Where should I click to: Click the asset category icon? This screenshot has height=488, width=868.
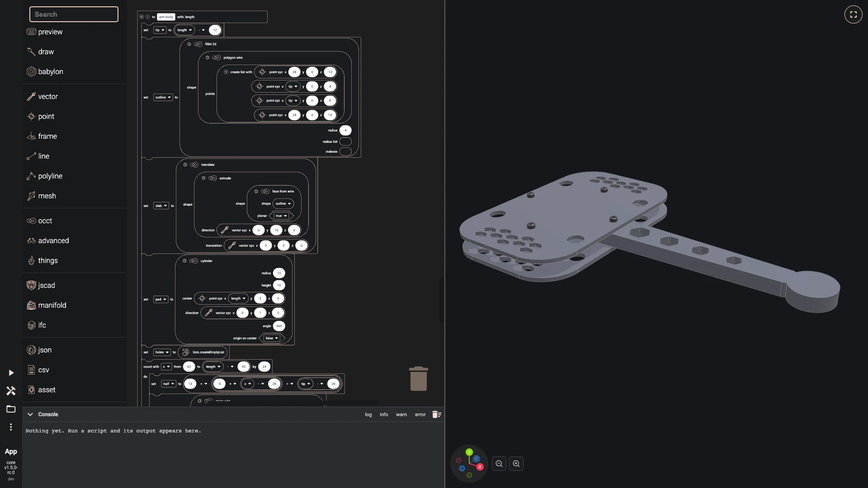pyautogui.click(x=31, y=389)
